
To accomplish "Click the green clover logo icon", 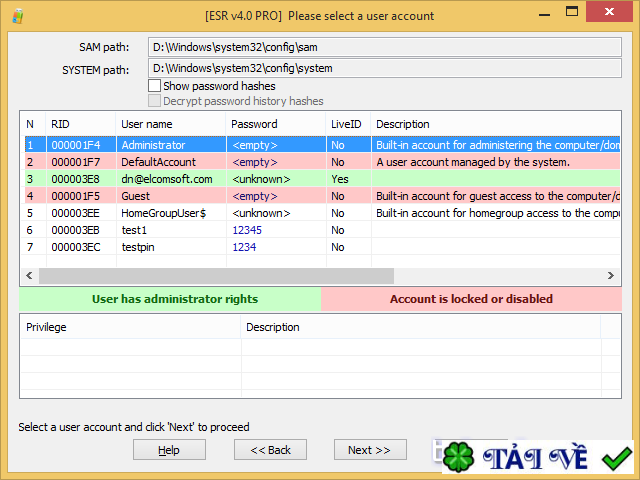I will (x=457, y=458).
